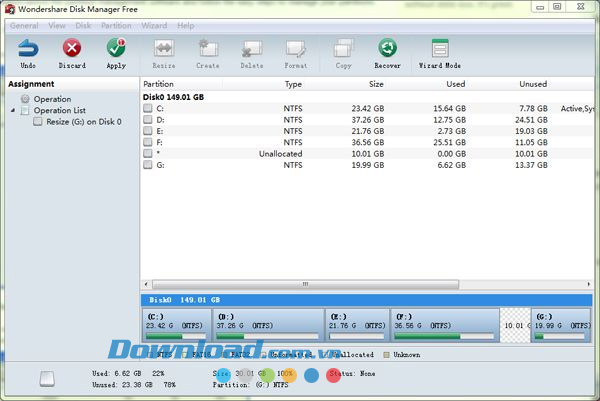
Task: Select the Operation List tree item
Action: 60,111
